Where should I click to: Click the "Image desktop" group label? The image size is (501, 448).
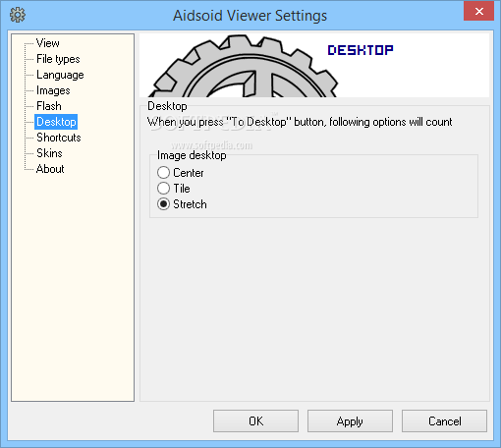[x=192, y=155]
